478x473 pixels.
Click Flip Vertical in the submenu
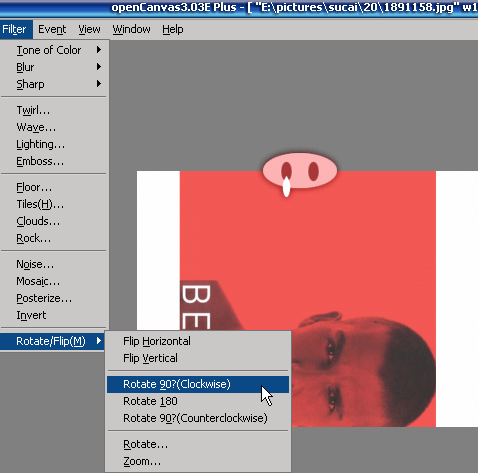[198, 358]
